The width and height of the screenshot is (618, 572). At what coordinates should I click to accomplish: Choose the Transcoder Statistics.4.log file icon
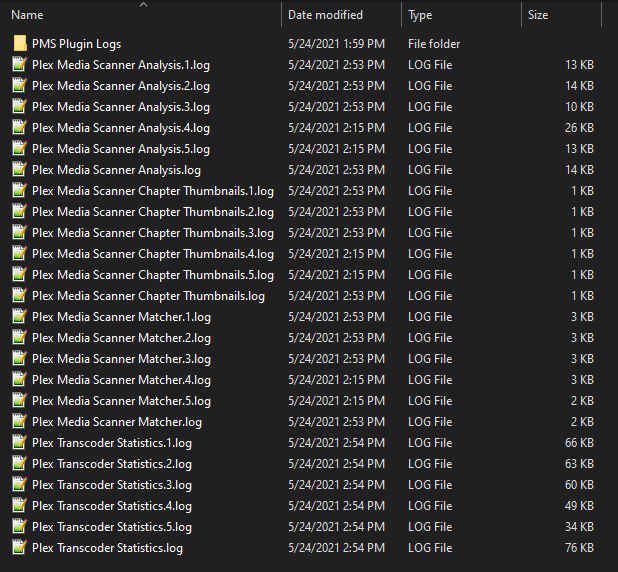pos(20,505)
